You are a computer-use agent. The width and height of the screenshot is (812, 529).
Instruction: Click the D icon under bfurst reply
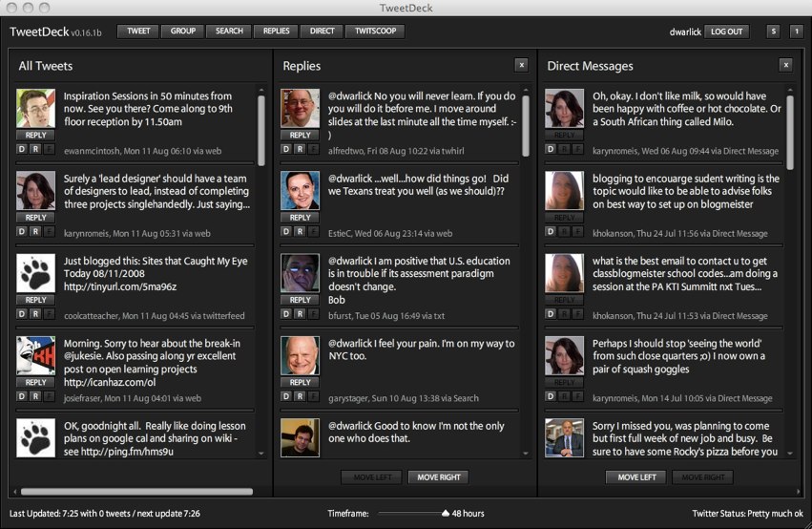click(286, 314)
